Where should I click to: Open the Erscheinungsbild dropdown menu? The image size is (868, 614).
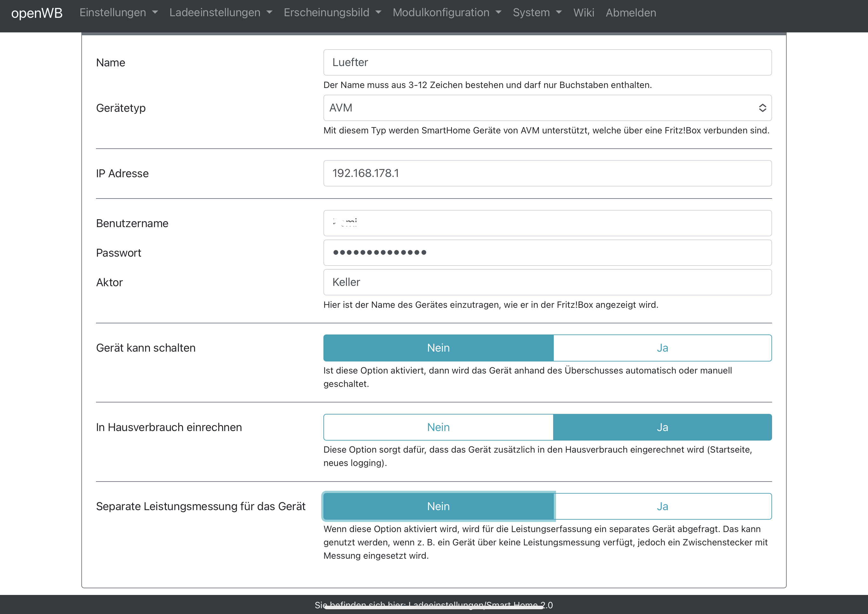coord(332,13)
